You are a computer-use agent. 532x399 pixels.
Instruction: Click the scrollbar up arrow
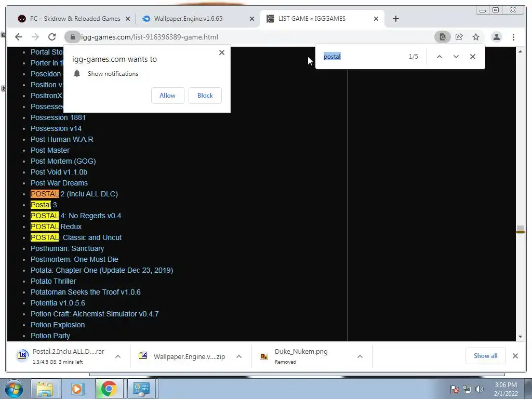point(520,51)
